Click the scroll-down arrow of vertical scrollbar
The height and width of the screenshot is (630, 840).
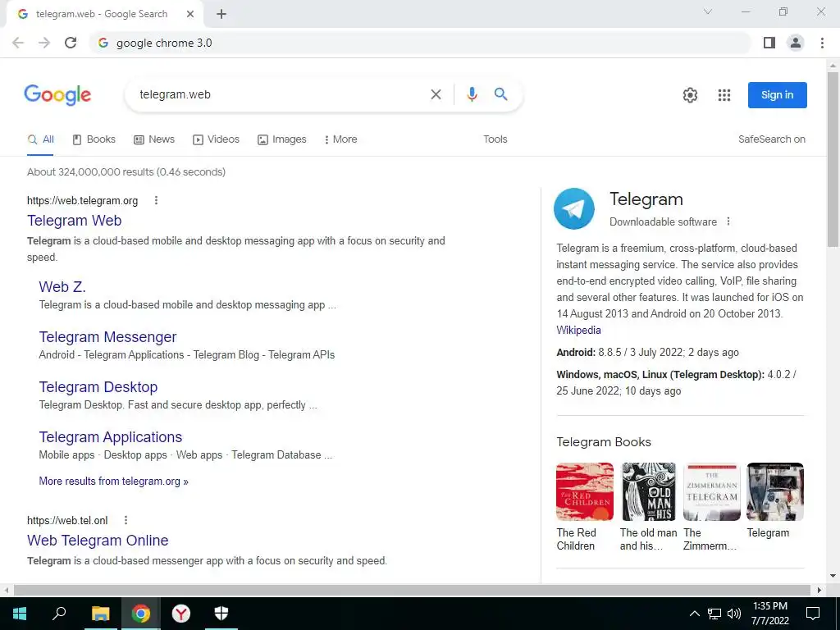pyautogui.click(x=833, y=576)
